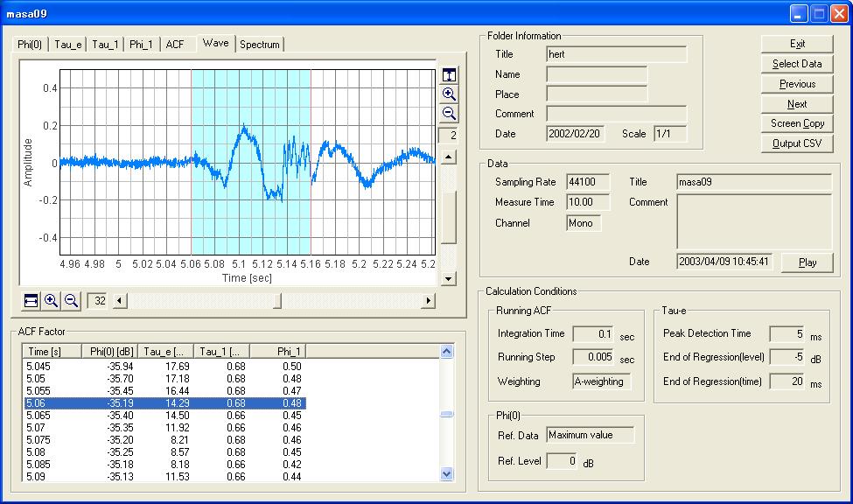Click the End of Regression(time) field
The image size is (853, 504).
tap(787, 381)
